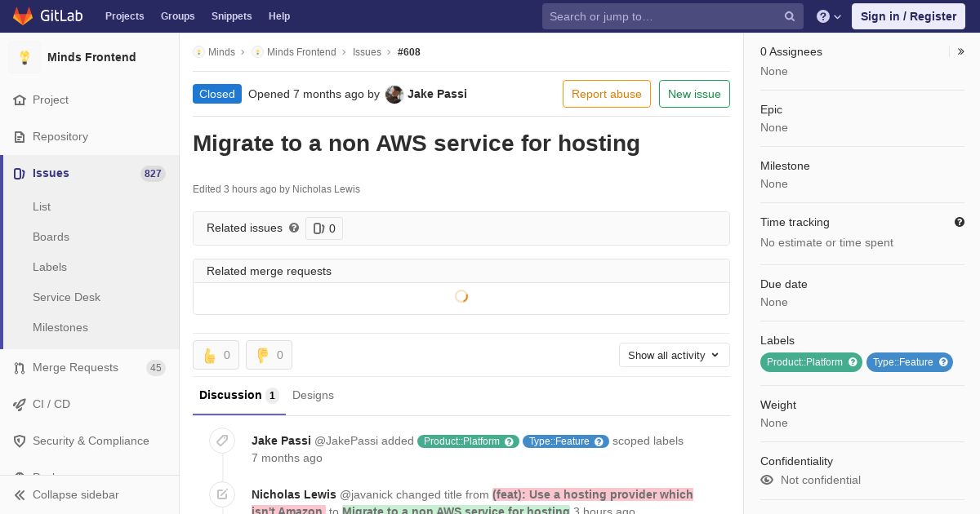Screen dimensions: 980x514
Task: Click the Repository file icon
Action: [x=20, y=136]
